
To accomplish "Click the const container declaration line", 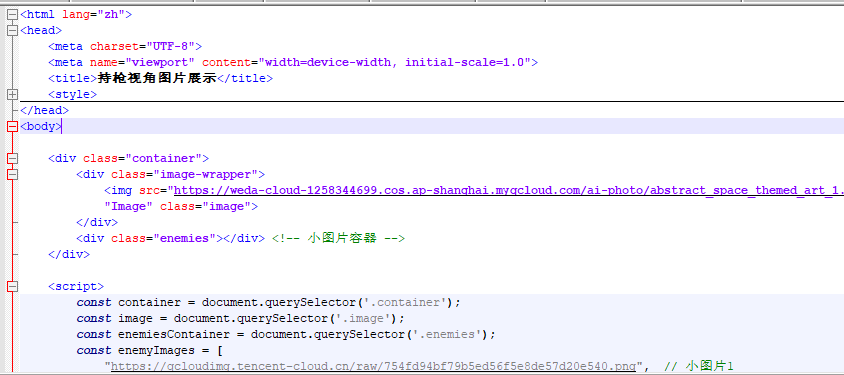I will pos(269,303).
